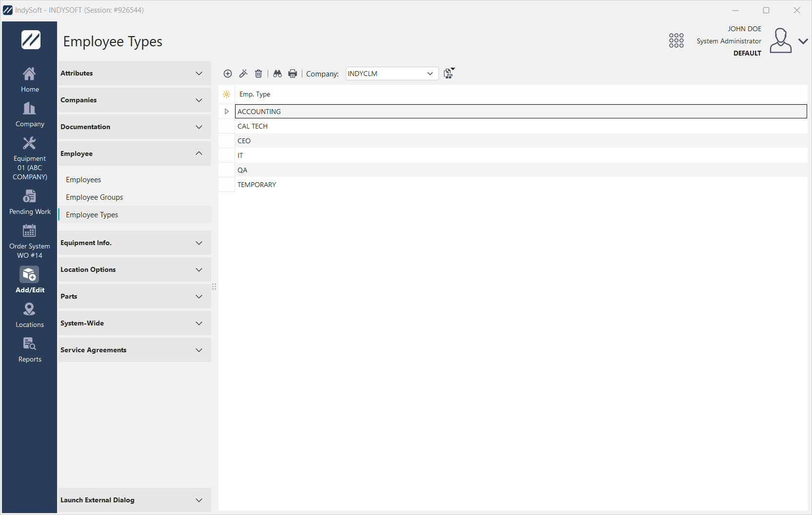Image resolution: width=812 pixels, height=515 pixels.
Task: Open search with the binoculars icon
Action: 277,74
